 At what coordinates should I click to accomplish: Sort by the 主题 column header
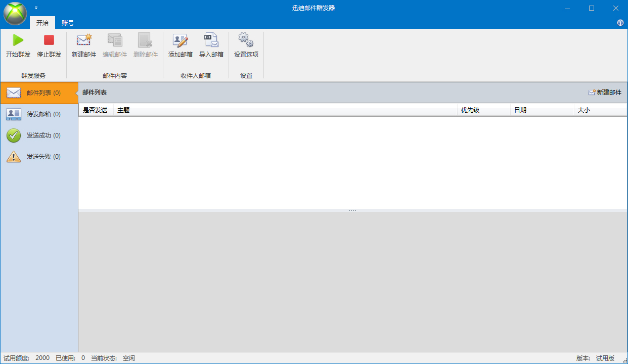(123, 110)
